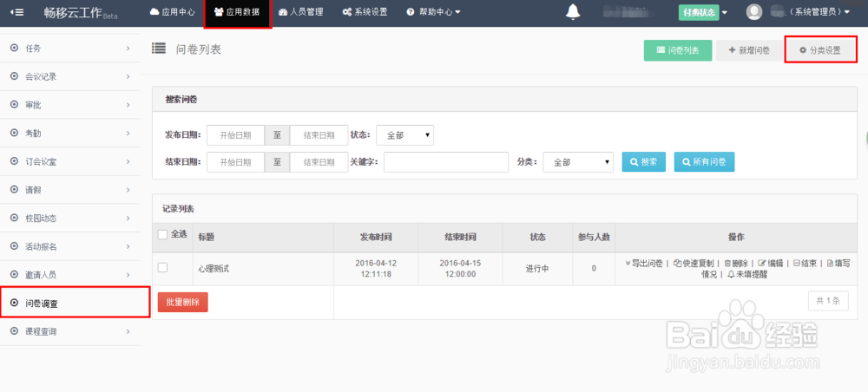End the questionnaire with 结束
This screenshot has height=392, width=868.
[805, 264]
